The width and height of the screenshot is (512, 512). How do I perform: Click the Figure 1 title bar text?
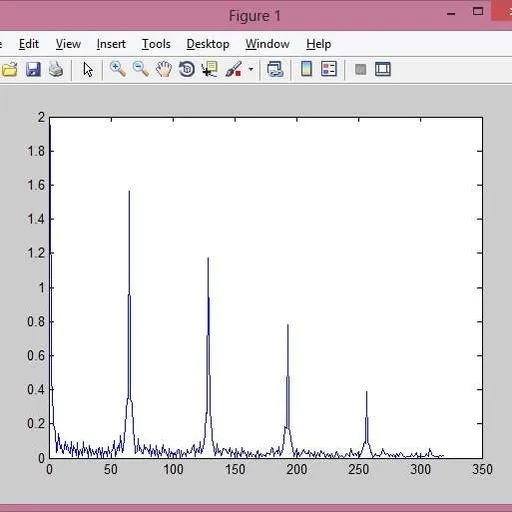pyautogui.click(x=255, y=16)
